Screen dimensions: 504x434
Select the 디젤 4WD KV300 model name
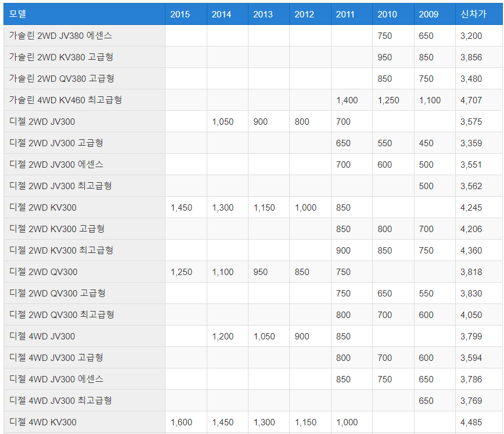[43, 422]
